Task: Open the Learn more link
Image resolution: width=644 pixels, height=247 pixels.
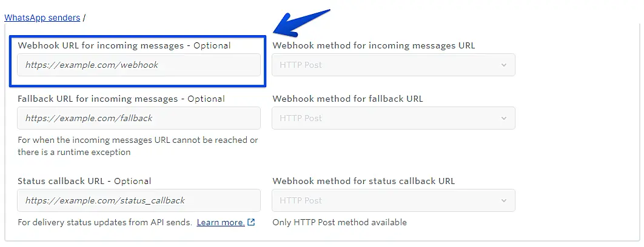Action: click(x=221, y=222)
